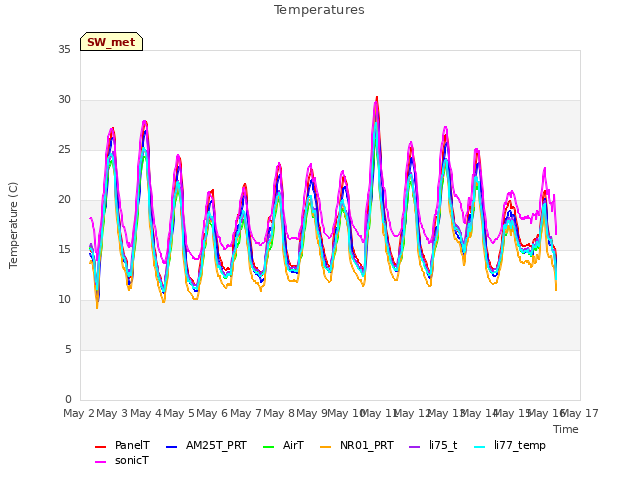Toggle the AirT legend entry

pyautogui.click(x=283, y=445)
